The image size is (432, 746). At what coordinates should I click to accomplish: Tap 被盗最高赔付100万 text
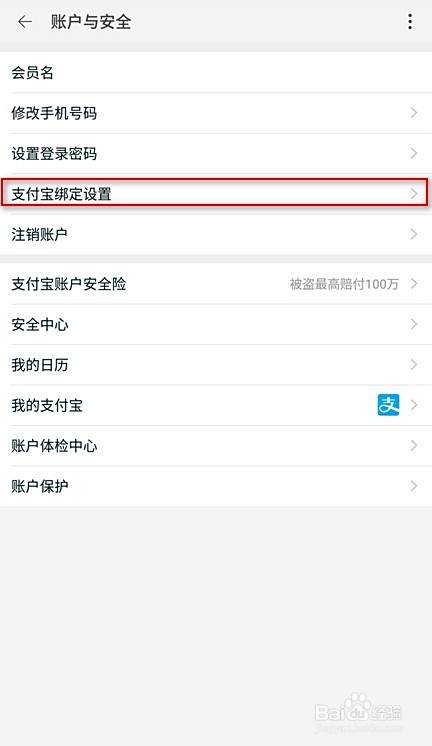click(344, 284)
